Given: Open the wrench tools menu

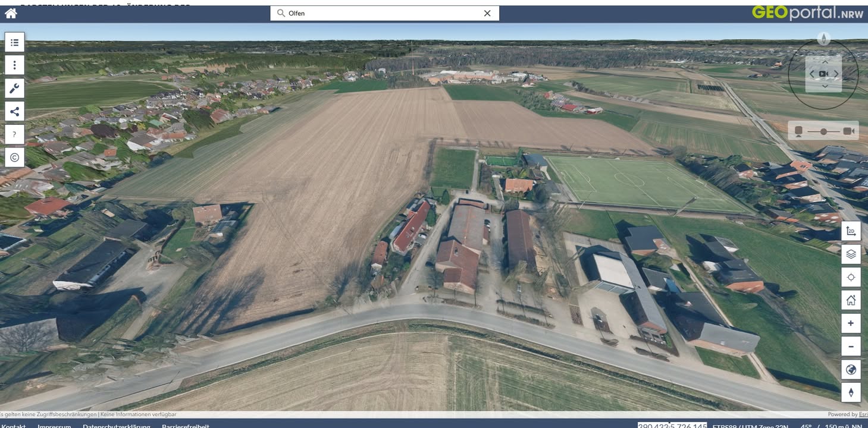Looking at the screenshot, I should click(15, 89).
